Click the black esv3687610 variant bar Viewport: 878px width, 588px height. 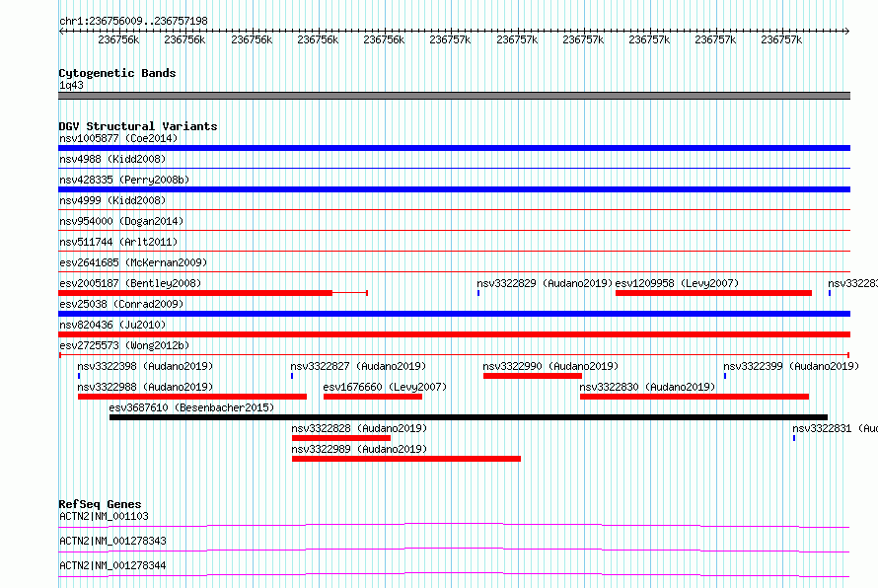(469, 417)
